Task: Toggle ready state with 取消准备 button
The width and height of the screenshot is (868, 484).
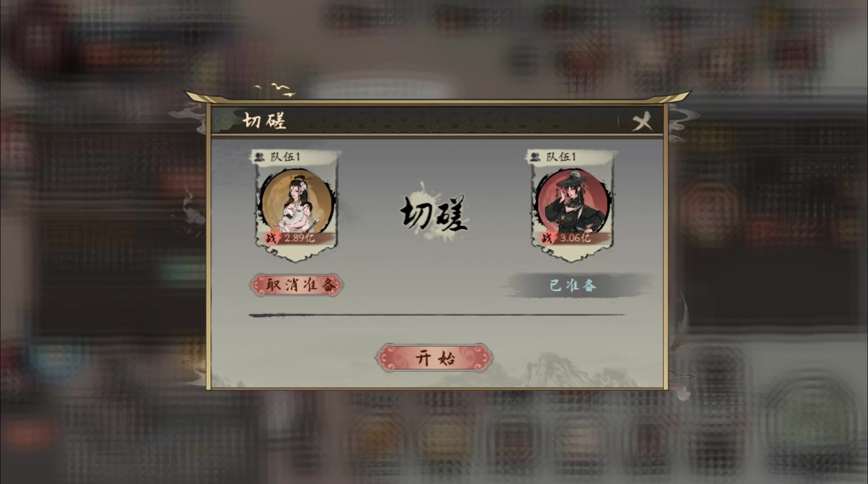Action: tap(297, 285)
